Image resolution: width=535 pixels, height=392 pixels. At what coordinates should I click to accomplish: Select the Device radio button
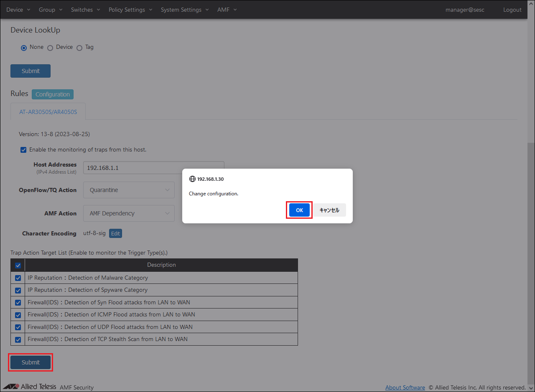coord(50,48)
